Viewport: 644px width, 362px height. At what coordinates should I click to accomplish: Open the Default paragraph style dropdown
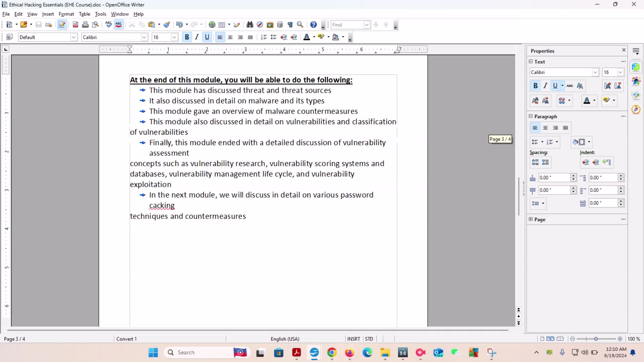click(x=74, y=37)
